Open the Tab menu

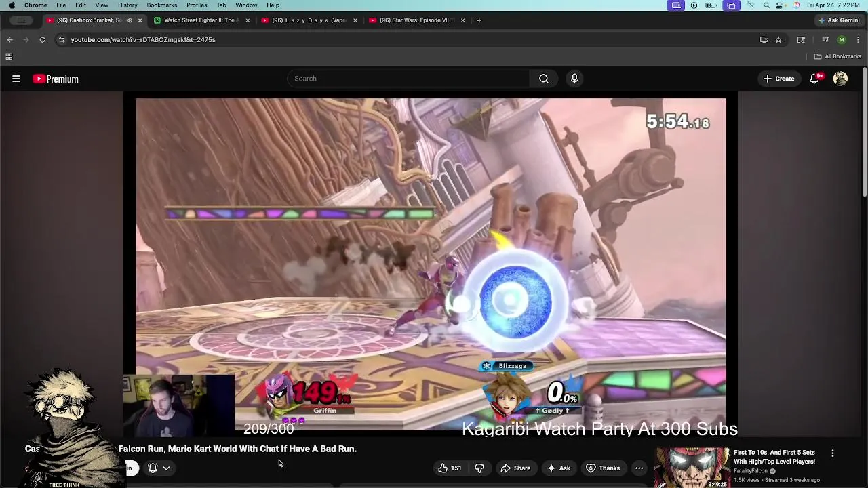tap(221, 5)
